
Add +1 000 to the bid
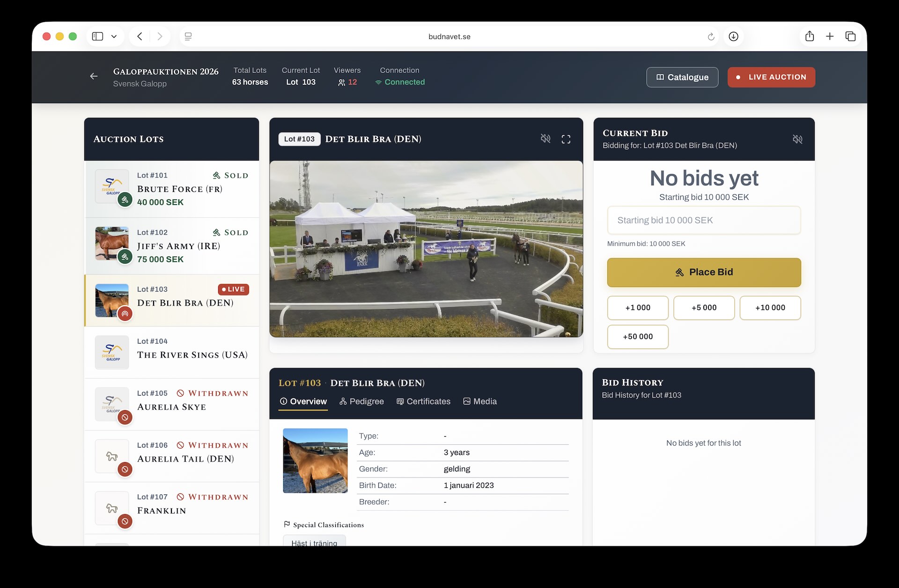(x=638, y=308)
